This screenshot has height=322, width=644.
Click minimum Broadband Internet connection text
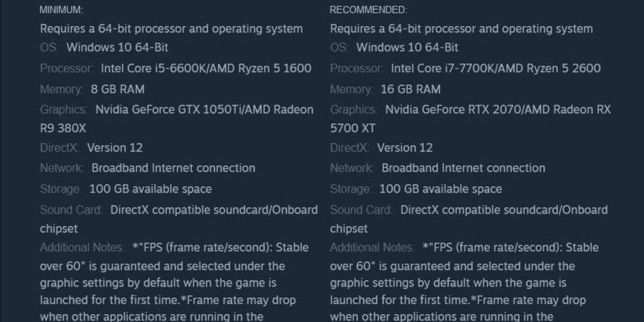pos(173,168)
